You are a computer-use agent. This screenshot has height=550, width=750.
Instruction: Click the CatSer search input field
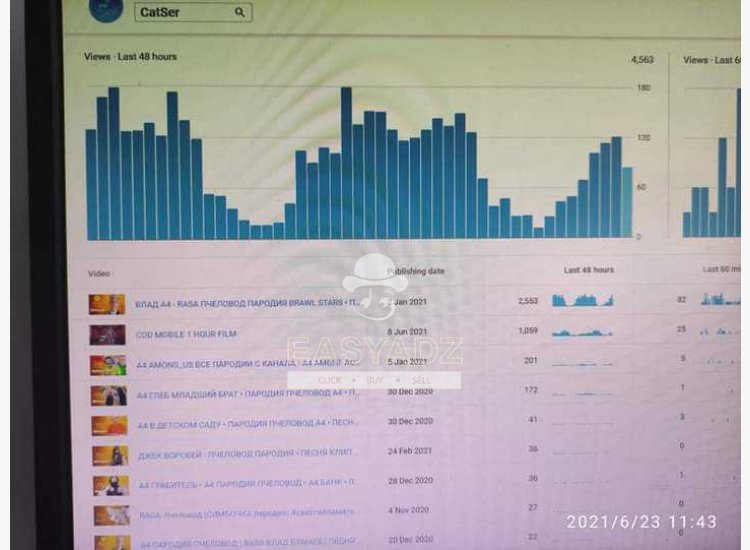(x=193, y=12)
